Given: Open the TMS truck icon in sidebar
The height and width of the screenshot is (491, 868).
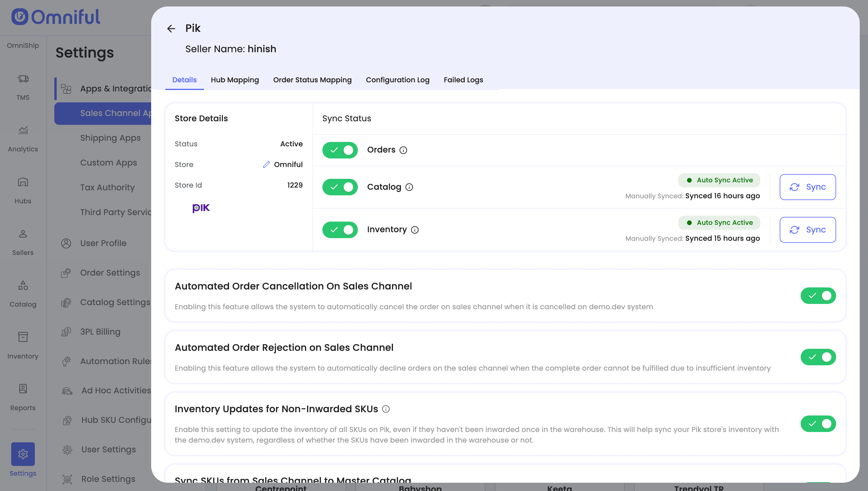Looking at the screenshot, I should tap(23, 79).
